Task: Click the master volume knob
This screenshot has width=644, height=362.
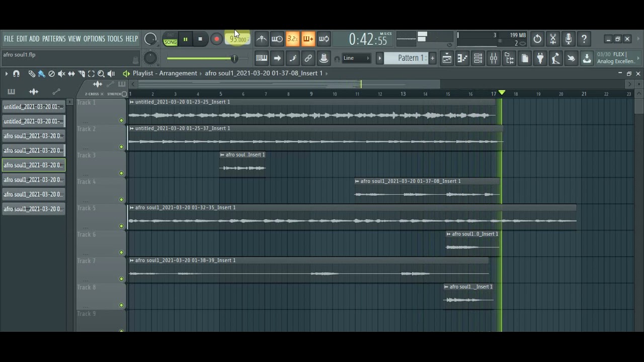Action: (x=150, y=39)
